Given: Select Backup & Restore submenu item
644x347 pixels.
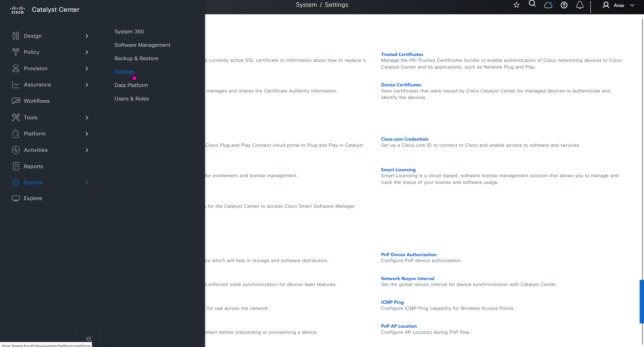Looking at the screenshot, I should click(x=136, y=58).
